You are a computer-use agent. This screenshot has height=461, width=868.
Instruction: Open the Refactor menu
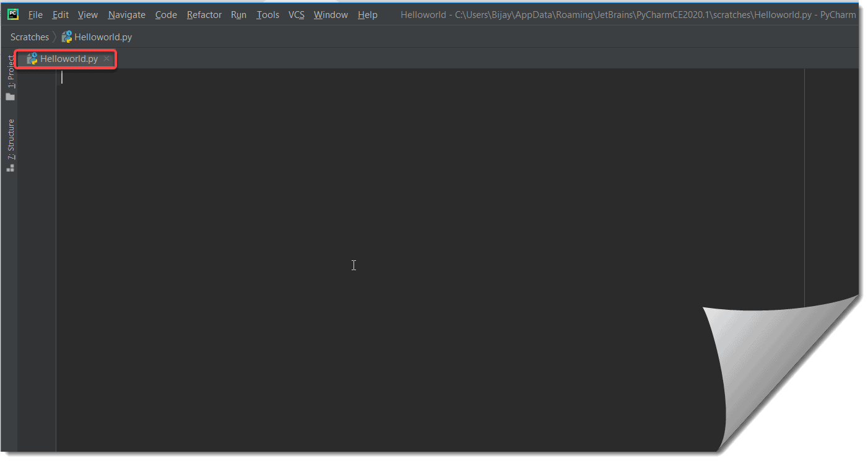[x=204, y=14]
